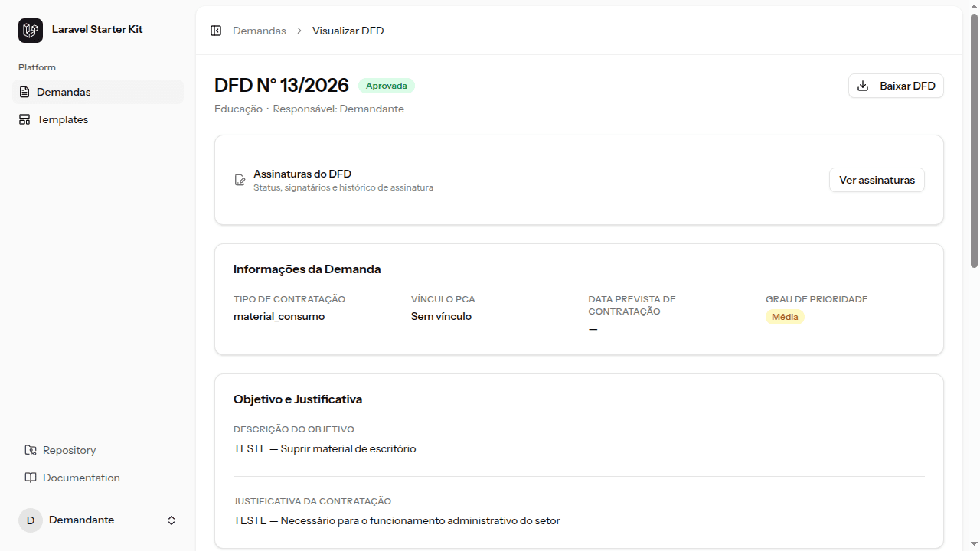Click the Informações da Demanda heading

coord(307,269)
